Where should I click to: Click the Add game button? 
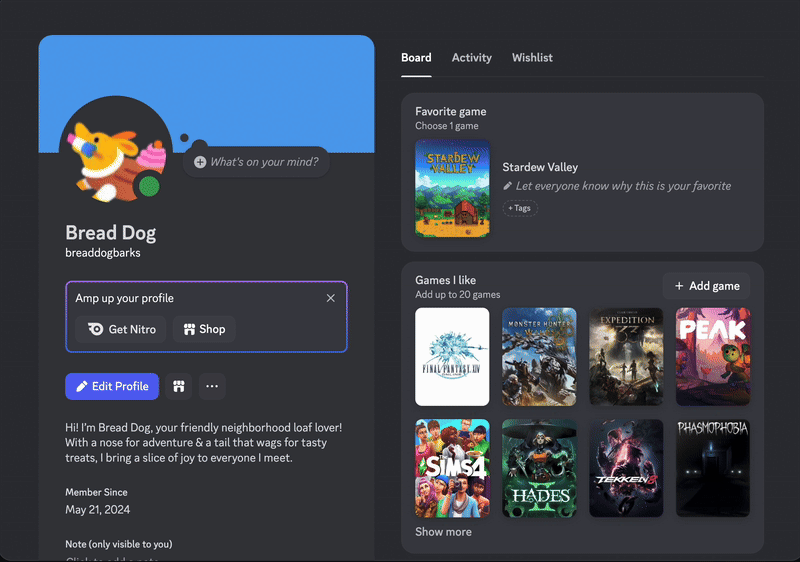707,286
